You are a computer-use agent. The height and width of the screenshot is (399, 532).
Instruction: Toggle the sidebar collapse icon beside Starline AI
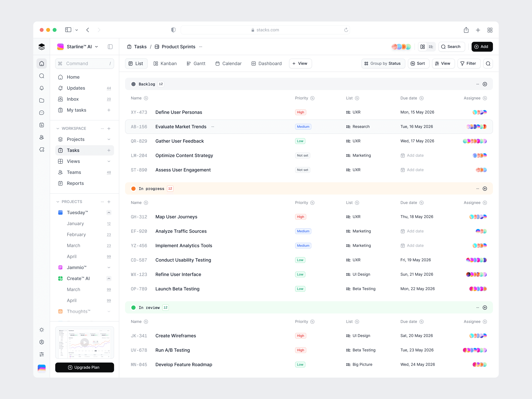tap(110, 47)
